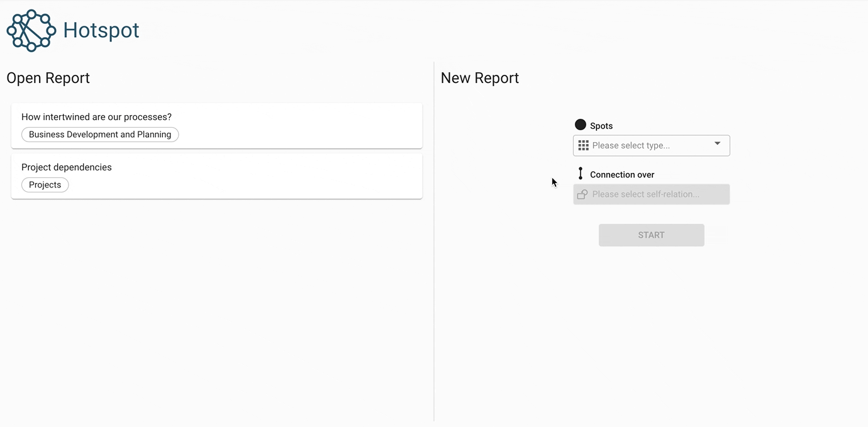868x427 pixels.
Task: Click the grid icon in type selector
Action: 583,145
